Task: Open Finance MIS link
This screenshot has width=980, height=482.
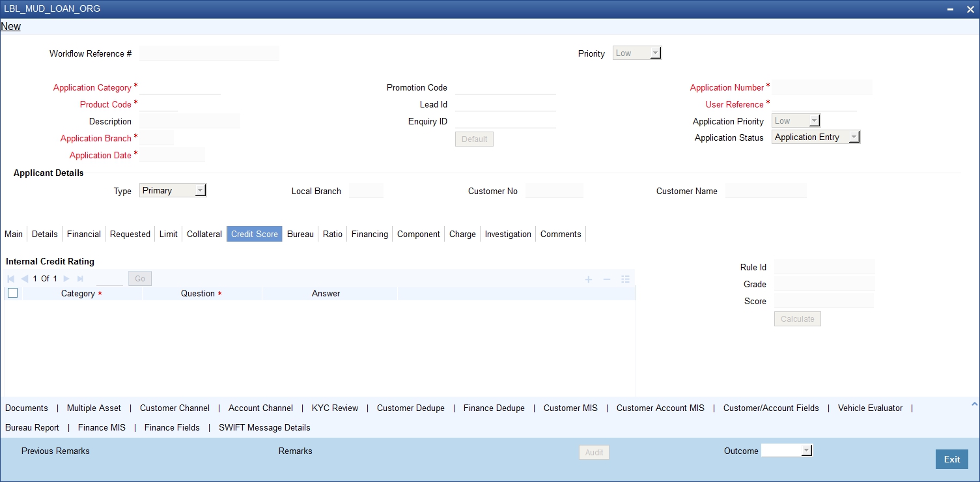Action: pos(102,427)
